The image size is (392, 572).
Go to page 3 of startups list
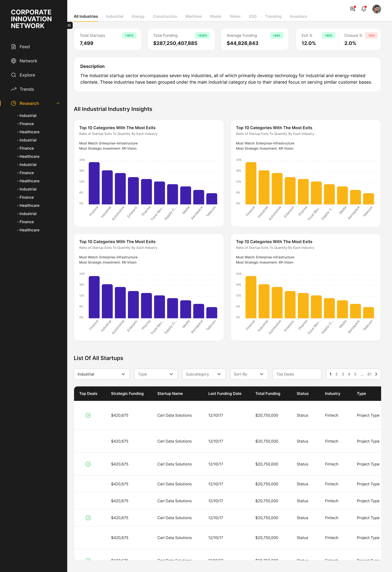(343, 374)
